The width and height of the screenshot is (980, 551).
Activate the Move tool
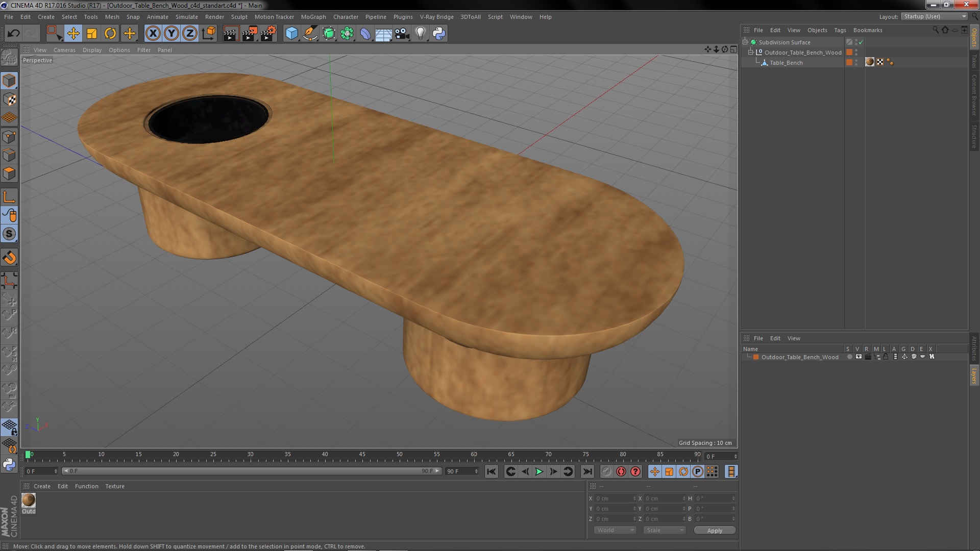pyautogui.click(x=73, y=34)
